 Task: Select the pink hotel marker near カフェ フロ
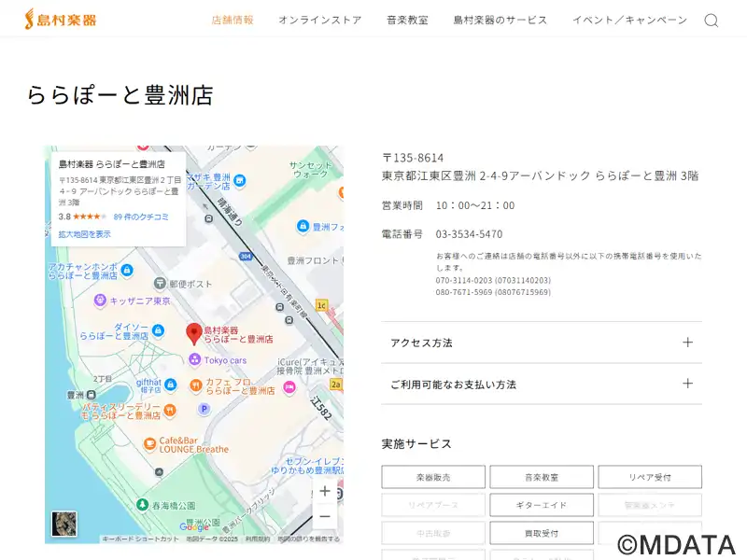coord(289,387)
